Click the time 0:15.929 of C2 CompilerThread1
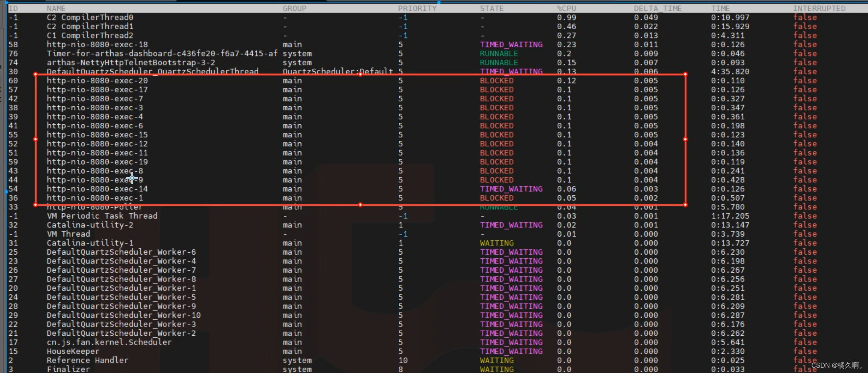This screenshot has width=868, height=373. [730, 26]
